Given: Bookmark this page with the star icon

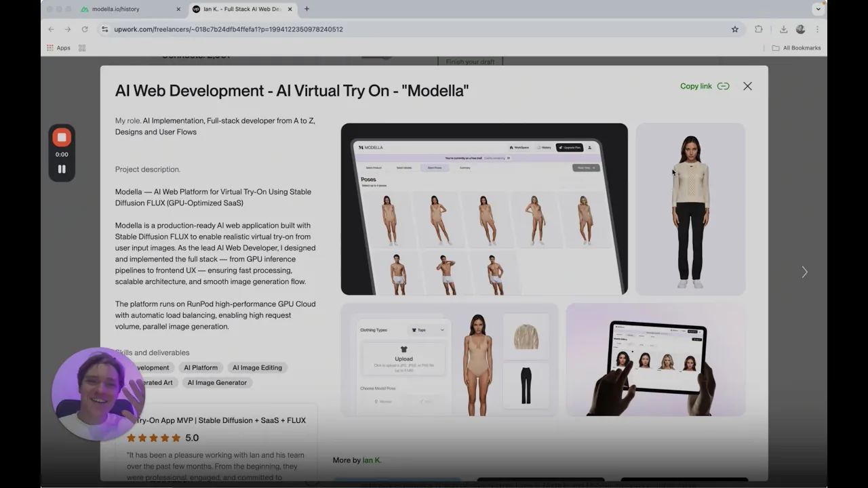Looking at the screenshot, I should pyautogui.click(x=735, y=29).
